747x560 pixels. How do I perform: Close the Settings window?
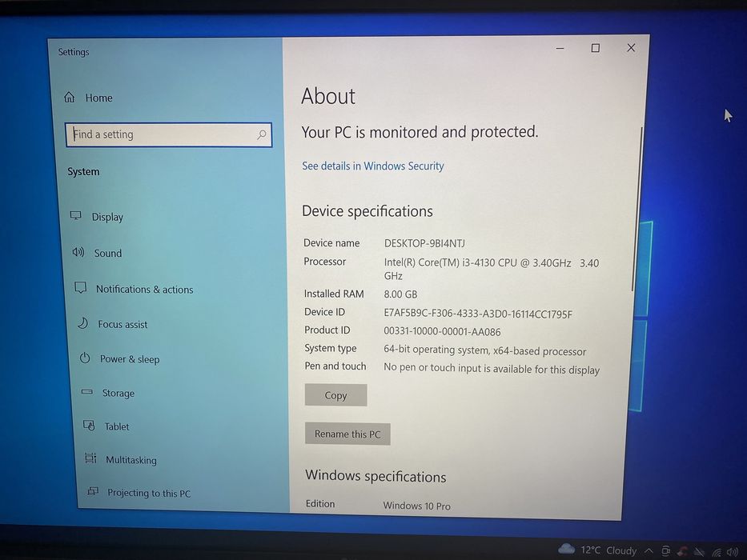631,48
